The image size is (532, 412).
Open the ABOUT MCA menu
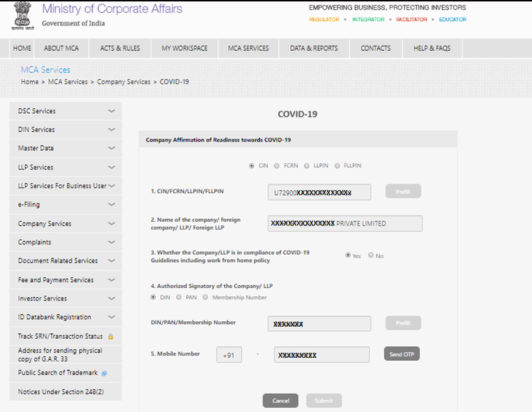(x=62, y=48)
